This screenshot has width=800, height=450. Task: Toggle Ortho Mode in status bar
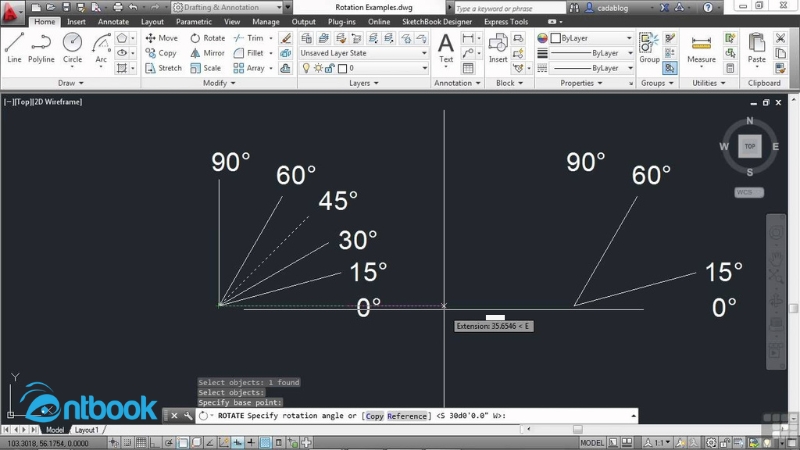point(155,443)
